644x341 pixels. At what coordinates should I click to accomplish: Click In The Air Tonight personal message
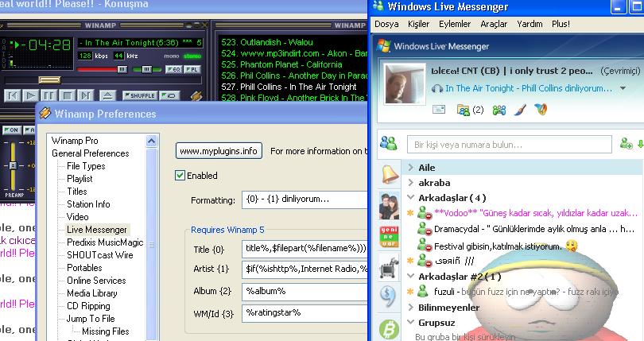tap(528, 88)
